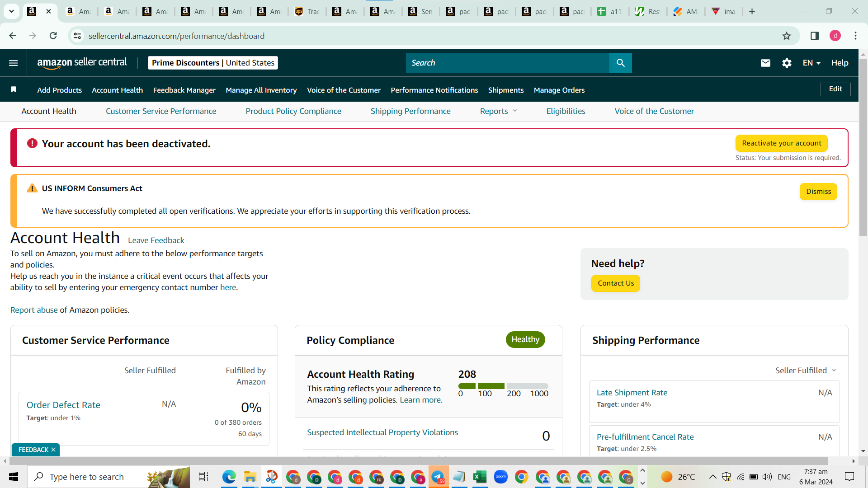The width and height of the screenshot is (868, 488).
Task: Open the Help link in the header
Action: (x=840, y=63)
